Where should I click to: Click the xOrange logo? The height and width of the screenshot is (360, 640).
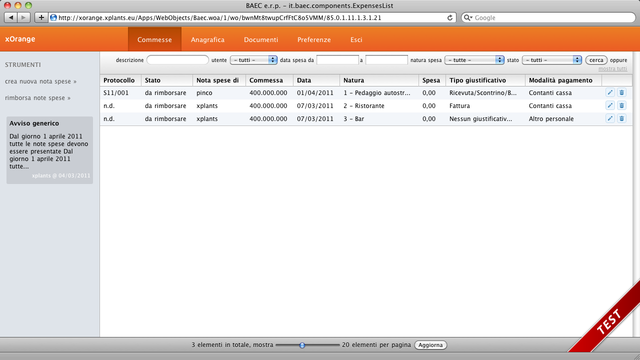20,39
